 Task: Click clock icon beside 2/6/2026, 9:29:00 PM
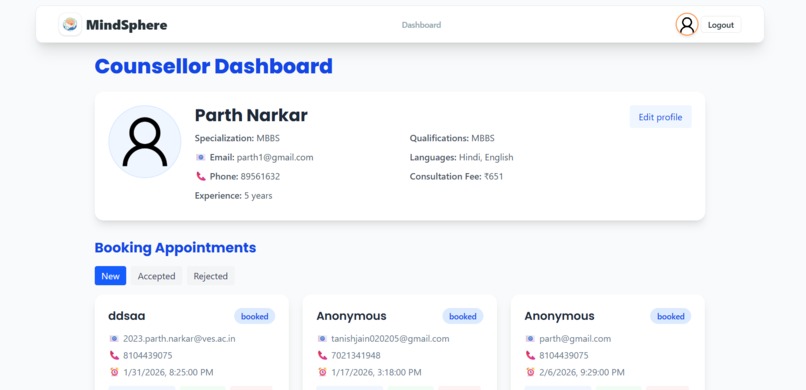point(530,372)
